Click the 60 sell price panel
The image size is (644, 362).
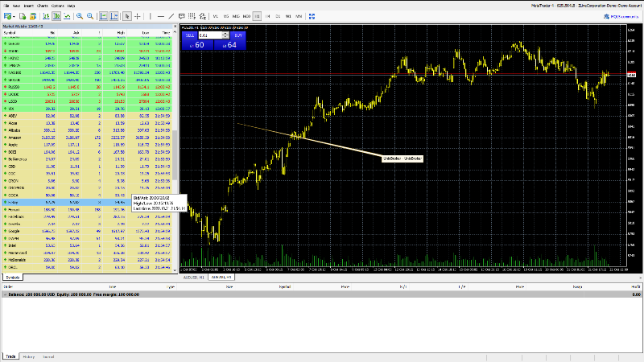(x=197, y=45)
